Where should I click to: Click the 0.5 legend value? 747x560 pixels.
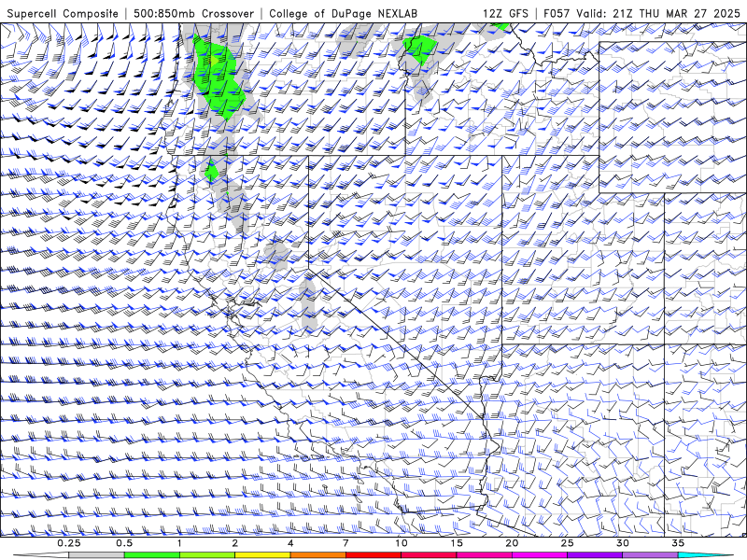click(124, 543)
